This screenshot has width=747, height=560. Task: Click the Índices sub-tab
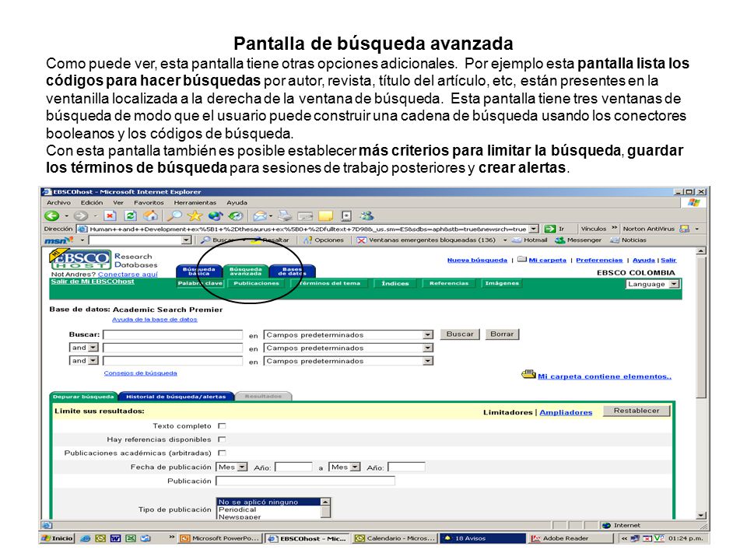coord(395,283)
